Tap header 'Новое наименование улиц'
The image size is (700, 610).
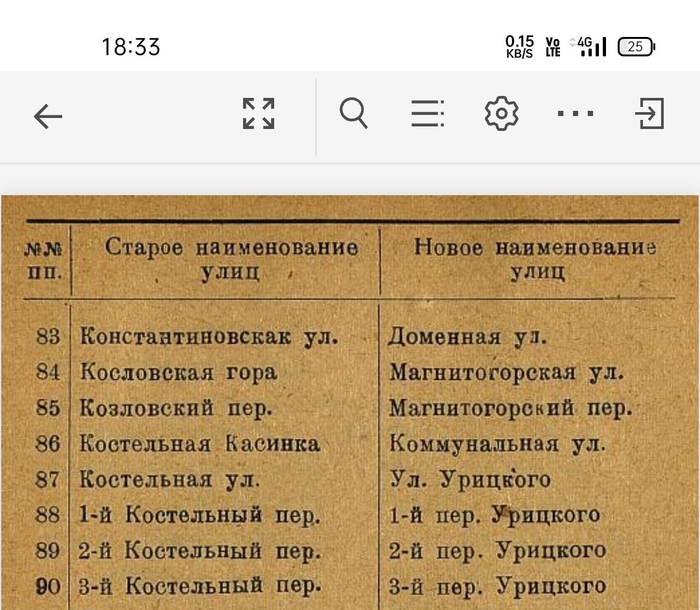(535, 259)
